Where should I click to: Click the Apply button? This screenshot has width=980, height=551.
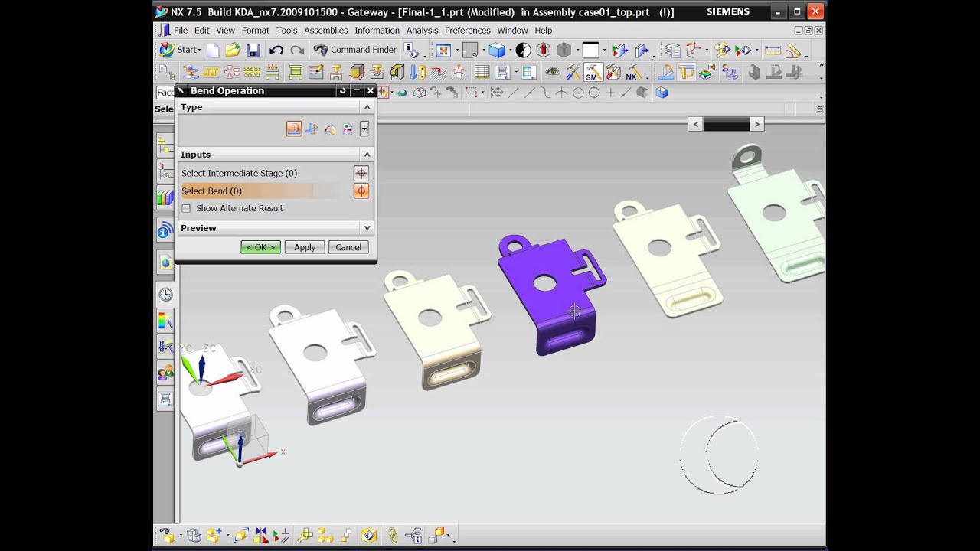[x=305, y=247]
